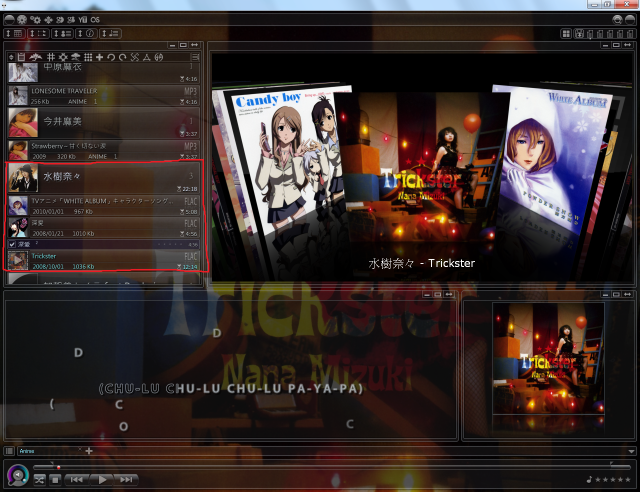Click the Trickster album art in bottom-right panel

pos(548,358)
